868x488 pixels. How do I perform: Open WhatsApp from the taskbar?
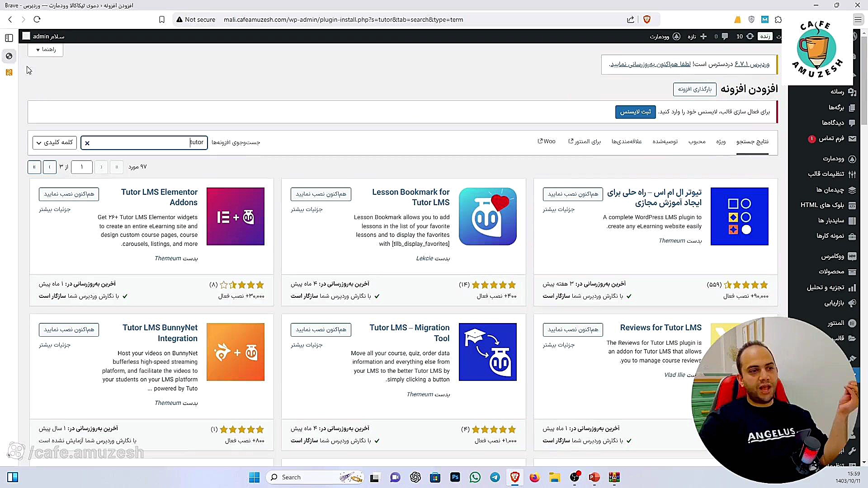point(475,477)
